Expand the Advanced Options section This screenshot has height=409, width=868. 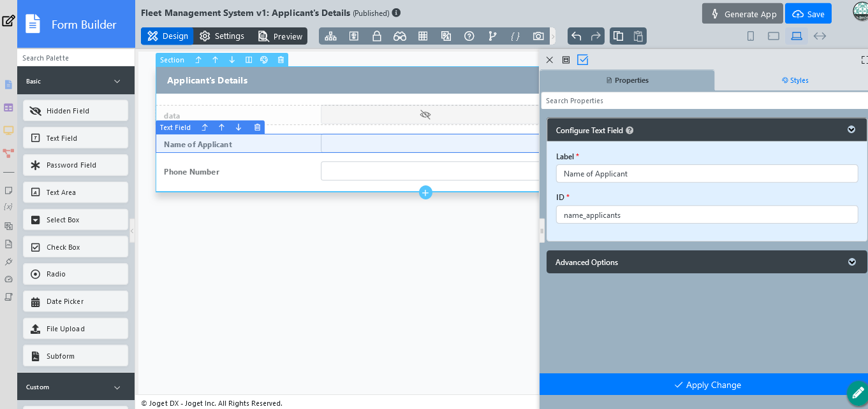(x=851, y=262)
